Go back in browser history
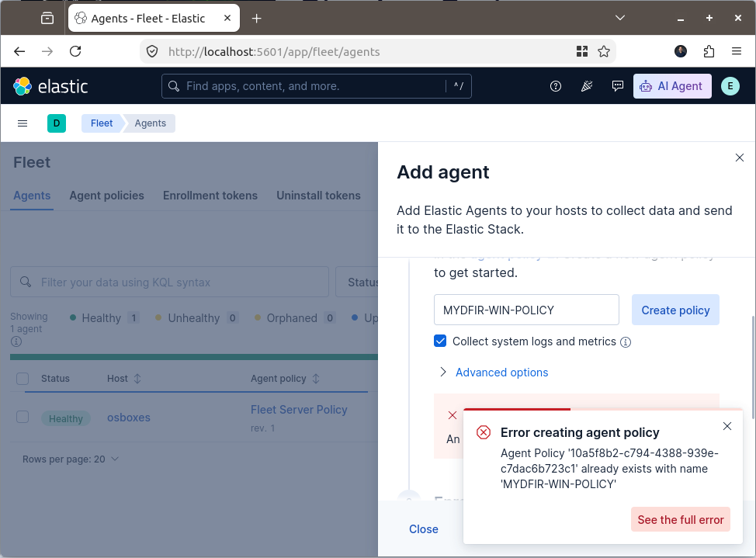This screenshot has height=558, width=756. pos(19,51)
